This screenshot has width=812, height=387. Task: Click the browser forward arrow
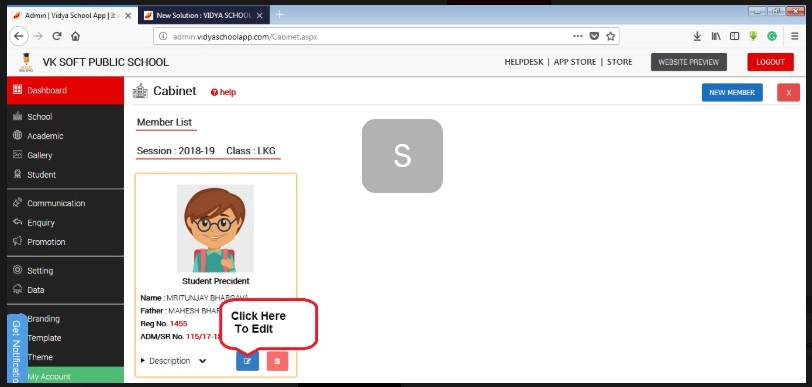[38, 36]
